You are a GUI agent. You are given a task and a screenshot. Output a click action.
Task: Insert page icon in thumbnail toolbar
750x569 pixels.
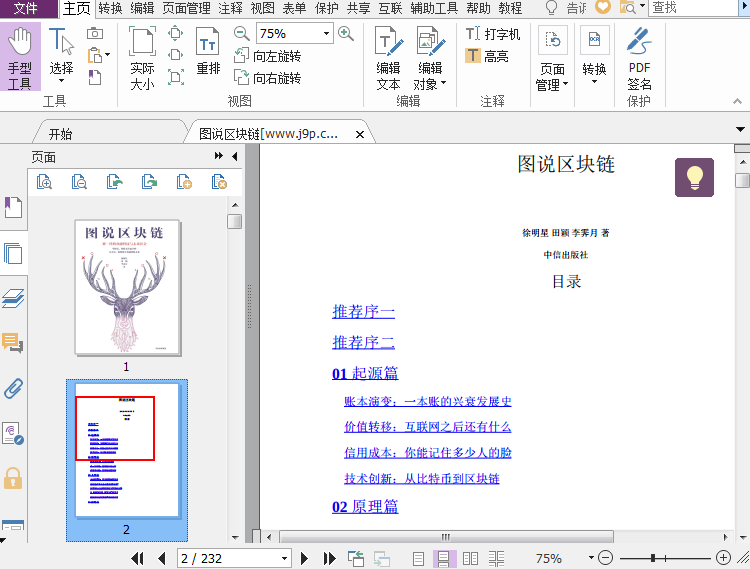click(184, 182)
